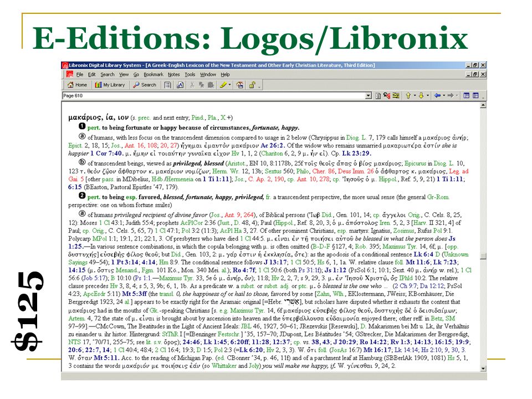This screenshot has height=399, width=532.
Task: Click the 'Pind.' abbreviation link
Action: [198, 117]
